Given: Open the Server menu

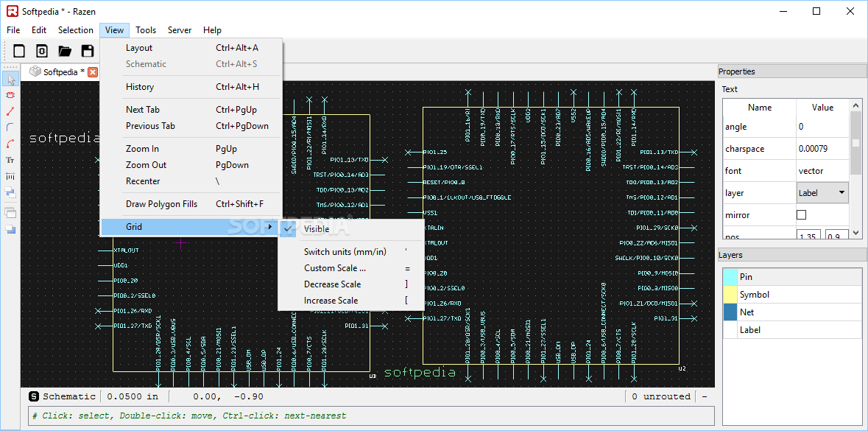Looking at the screenshot, I should [180, 30].
